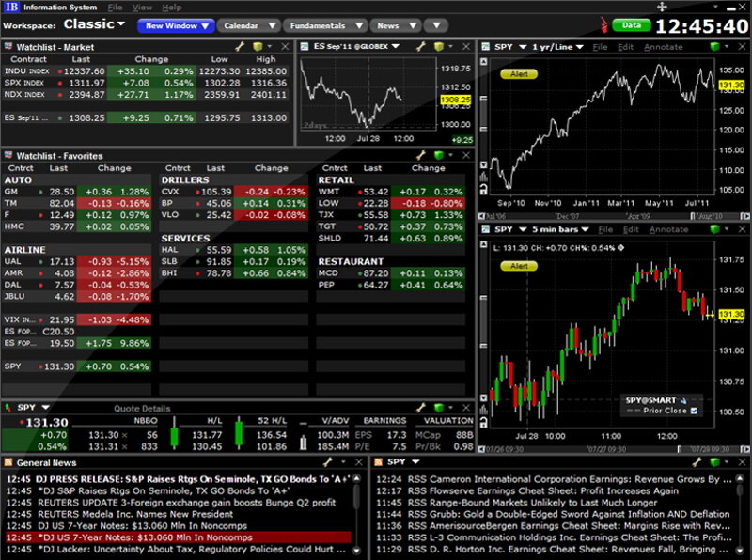Click the red alerts feather icon beside the clock
Viewport: 752px width, 560px height.
click(604, 23)
